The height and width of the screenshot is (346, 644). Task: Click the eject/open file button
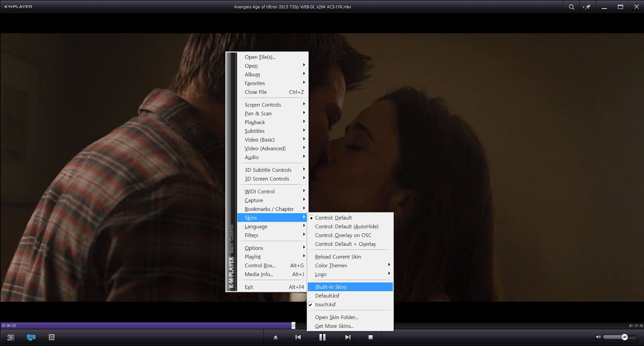[x=276, y=337]
